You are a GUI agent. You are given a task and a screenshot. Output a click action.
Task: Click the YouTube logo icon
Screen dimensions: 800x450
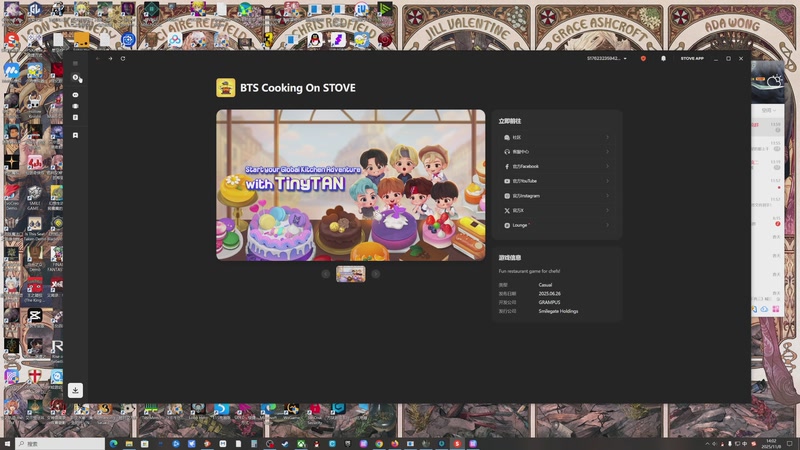point(507,181)
